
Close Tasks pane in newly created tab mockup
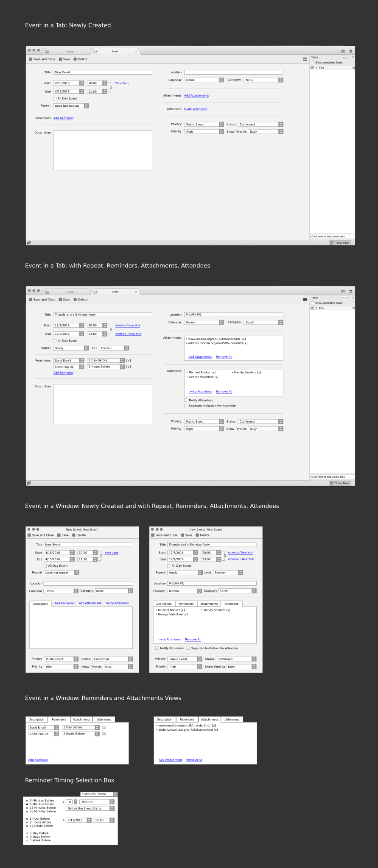[x=353, y=57]
